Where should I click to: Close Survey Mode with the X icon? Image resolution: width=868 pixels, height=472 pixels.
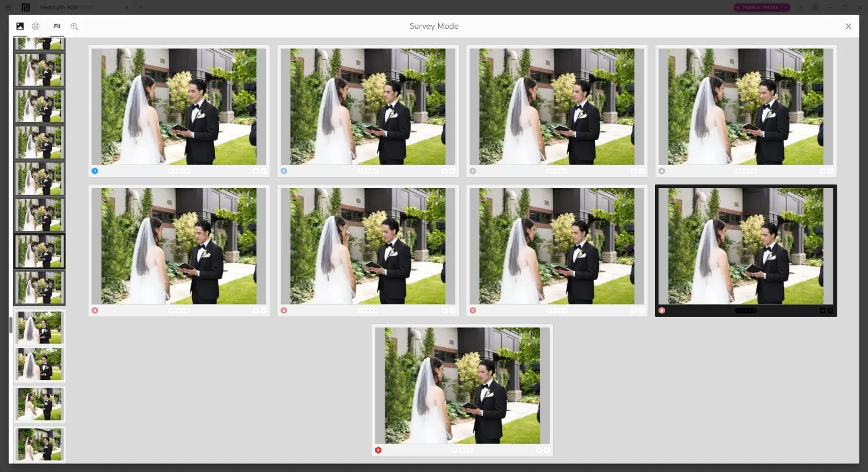848,26
